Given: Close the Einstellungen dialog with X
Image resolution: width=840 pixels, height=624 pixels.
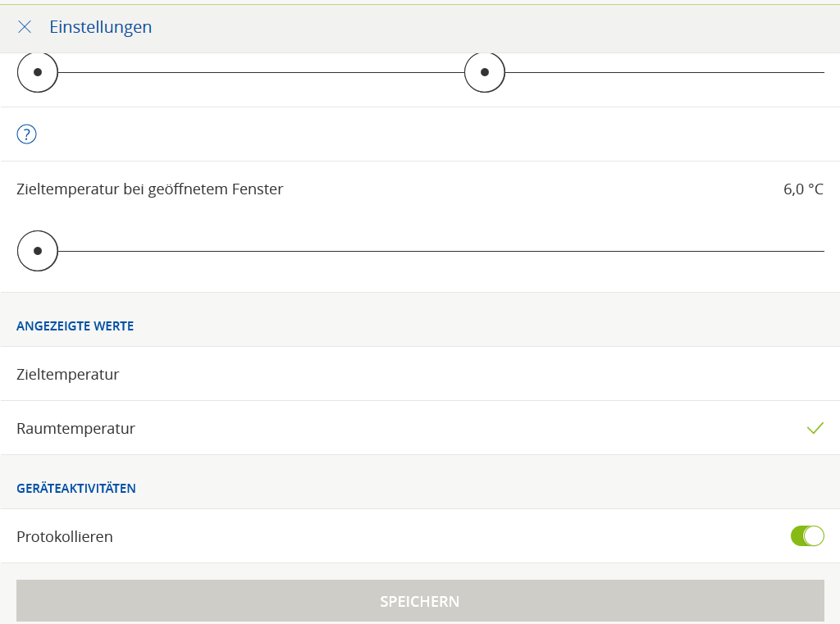Looking at the screenshot, I should [25, 27].
